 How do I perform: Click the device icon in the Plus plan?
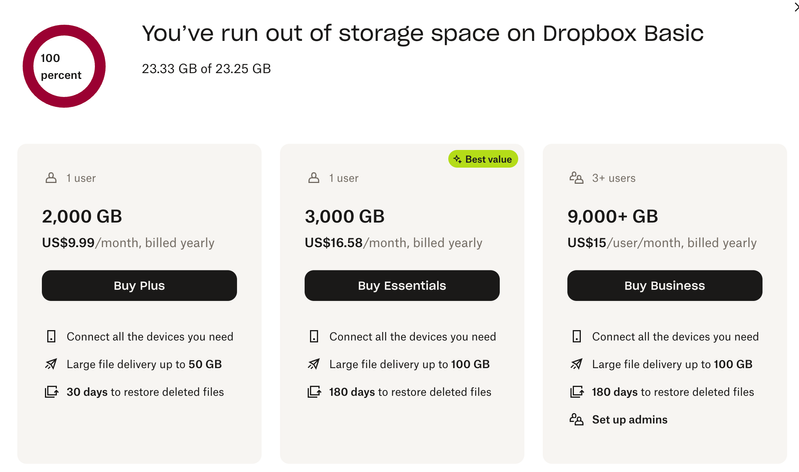51,337
